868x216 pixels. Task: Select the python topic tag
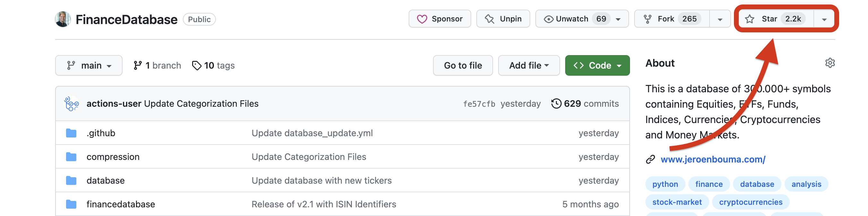pyautogui.click(x=665, y=184)
